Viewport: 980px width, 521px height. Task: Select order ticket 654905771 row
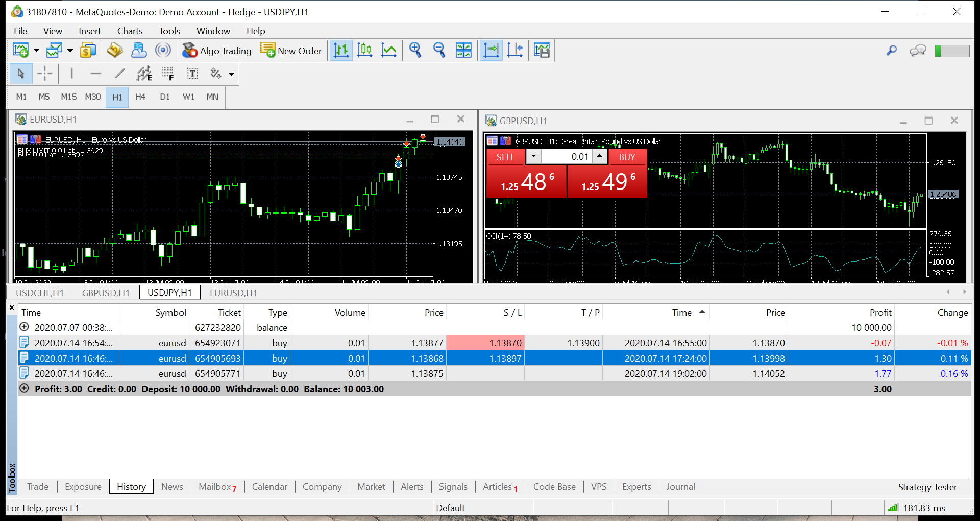coord(495,373)
